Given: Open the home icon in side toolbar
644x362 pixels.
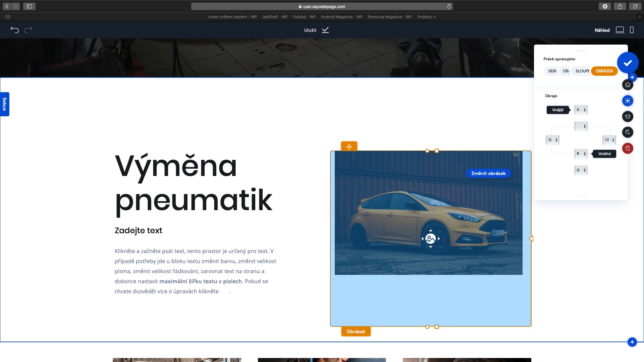Looking at the screenshot, I should 628,85.
